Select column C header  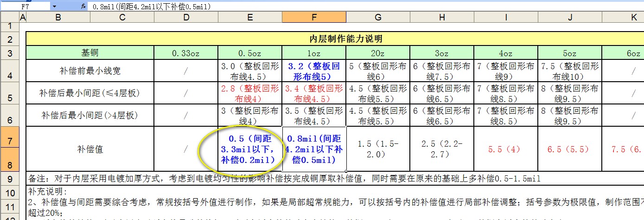(122, 17)
